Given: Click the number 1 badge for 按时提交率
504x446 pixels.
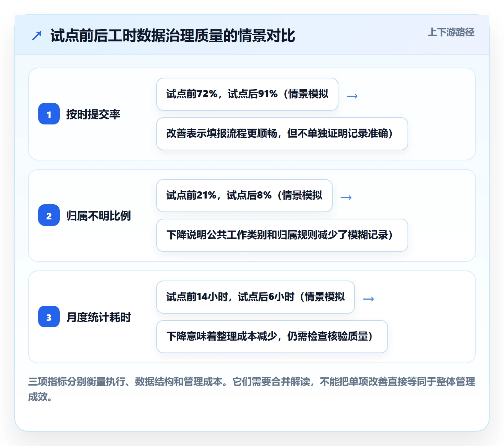Looking at the screenshot, I should coord(49,114).
